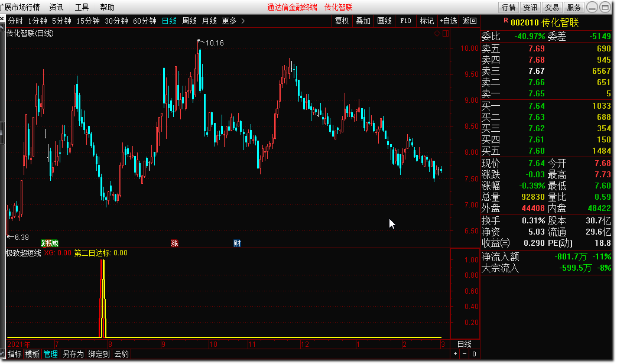This screenshot has width=617, height=364.
Task: Click the XG: 0.00 indicator value
Action: pos(57,253)
